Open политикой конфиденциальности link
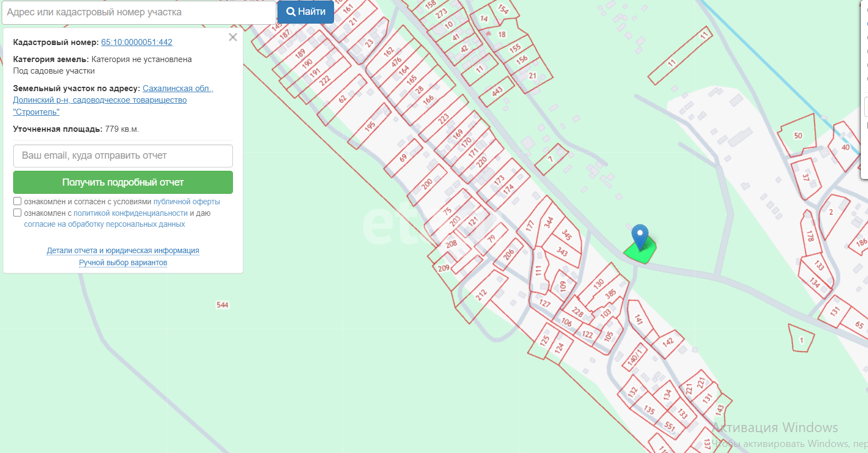 pos(130,213)
